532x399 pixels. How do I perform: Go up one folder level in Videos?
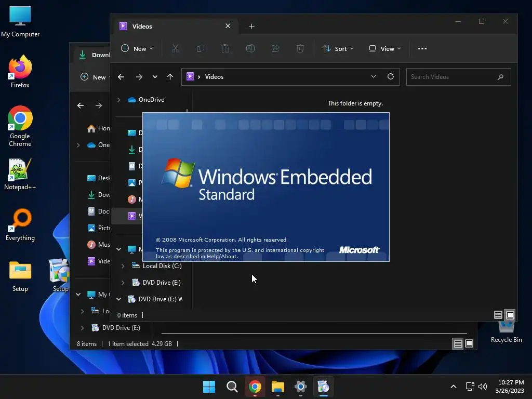point(170,77)
